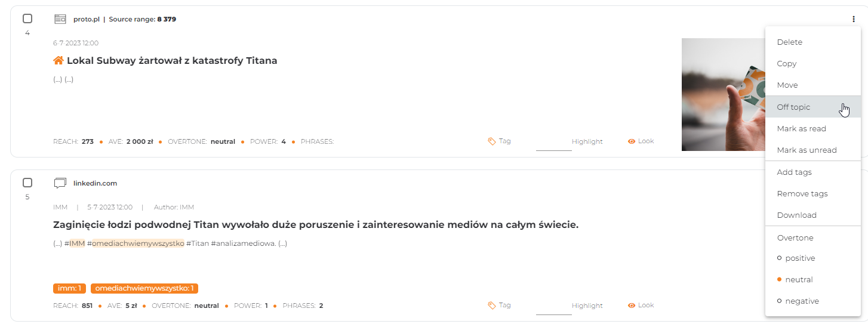The image size is (868, 330).
Task: Click the three-dot menu icon of proto.pl article
Action: (854, 19)
